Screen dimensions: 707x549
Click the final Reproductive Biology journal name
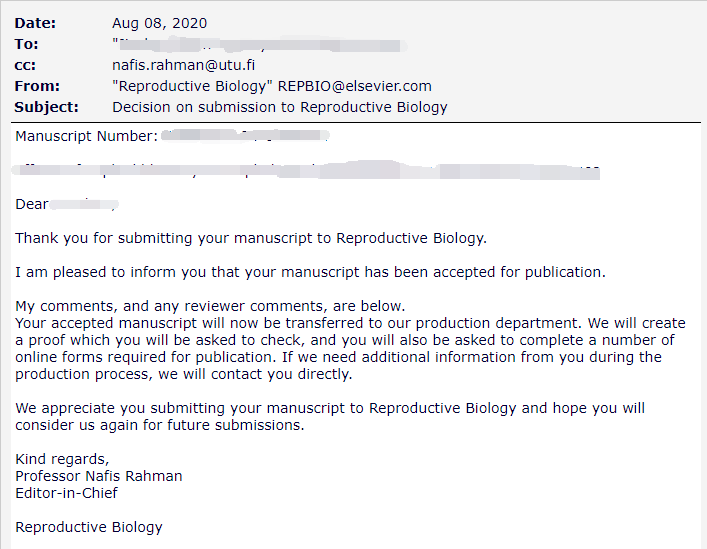(x=89, y=527)
